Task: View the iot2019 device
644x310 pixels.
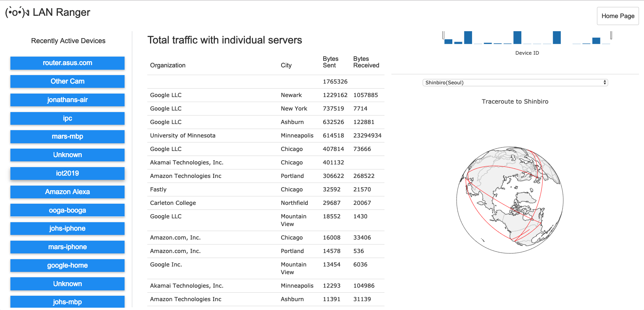Action: (67, 173)
